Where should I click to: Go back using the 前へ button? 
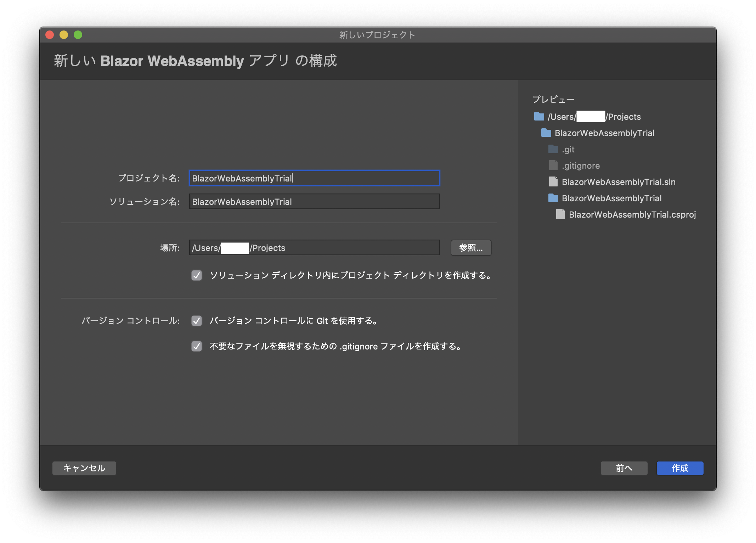pyautogui.click(x=624, y=468)
